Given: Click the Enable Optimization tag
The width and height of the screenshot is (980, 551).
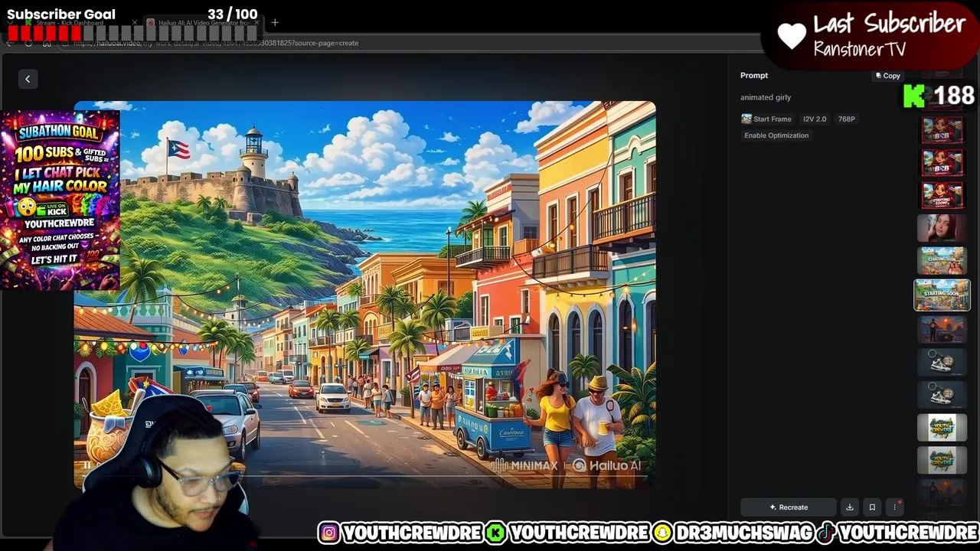Looking at the screenshot, I should pyautogui.click(x=776, y=135).
